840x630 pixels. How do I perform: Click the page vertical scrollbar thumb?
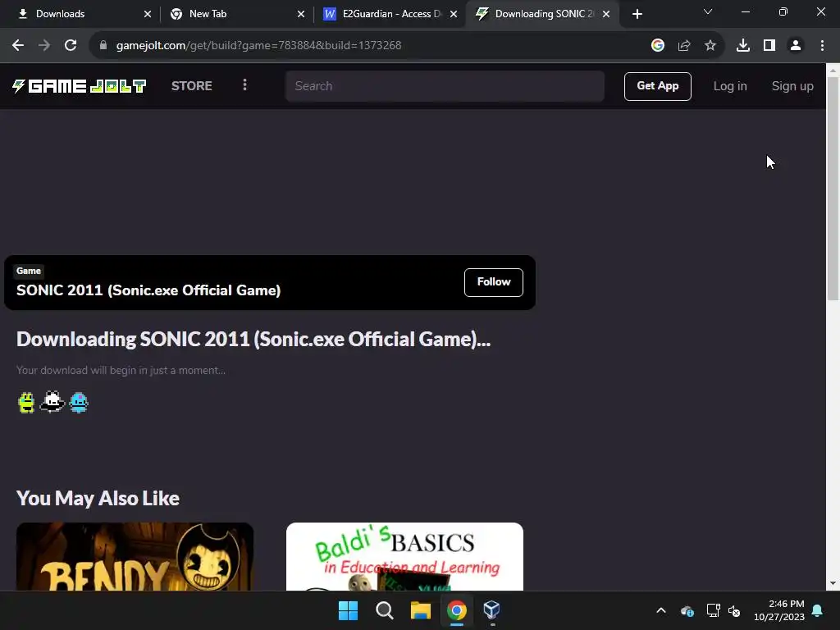(x=833, y=188)
